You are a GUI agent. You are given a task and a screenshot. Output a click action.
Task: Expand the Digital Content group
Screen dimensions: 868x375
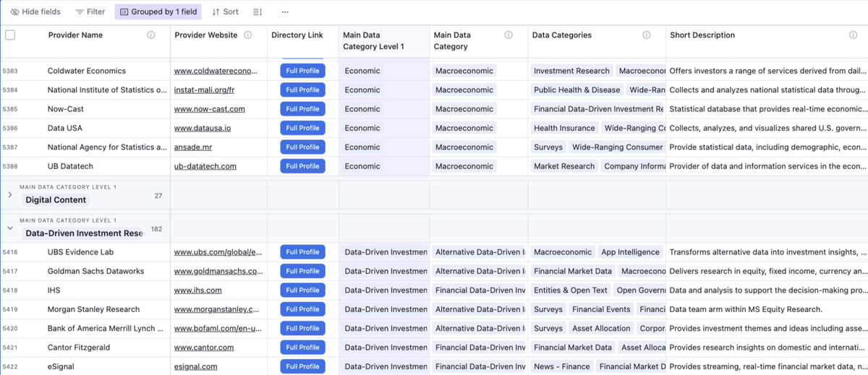[10, 194]
